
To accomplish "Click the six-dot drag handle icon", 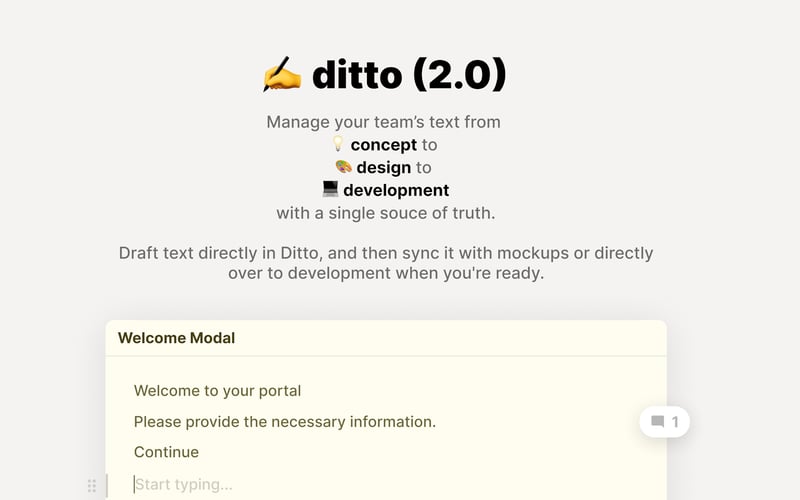I will pyautogui.click(x=92, y=485).
